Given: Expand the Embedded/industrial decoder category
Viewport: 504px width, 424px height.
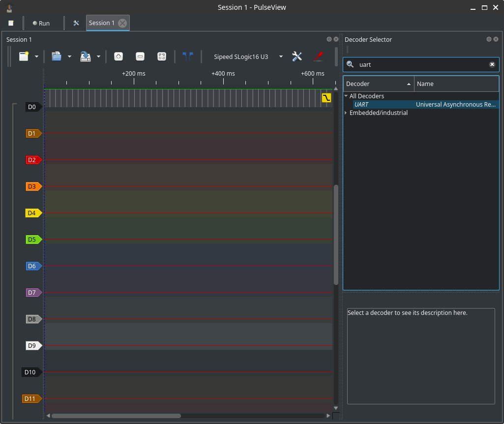Looking at the screenshot, I should tap(346, 113).
